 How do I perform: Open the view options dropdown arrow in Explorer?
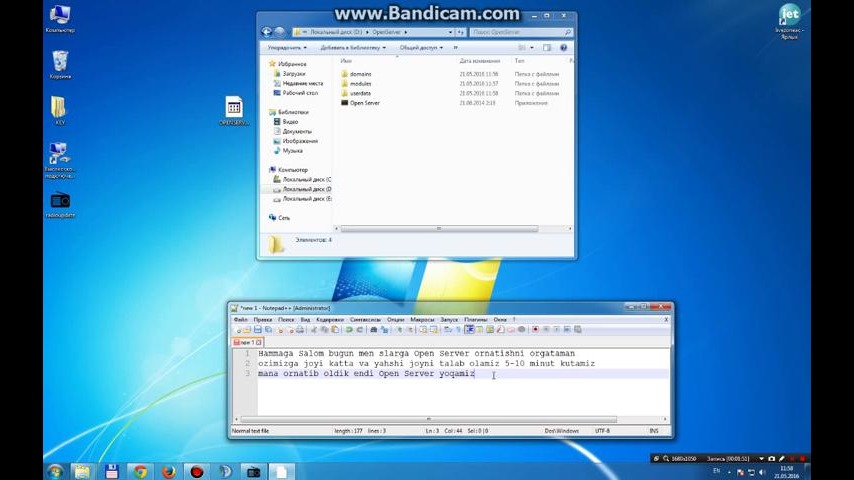click(532, 48)
